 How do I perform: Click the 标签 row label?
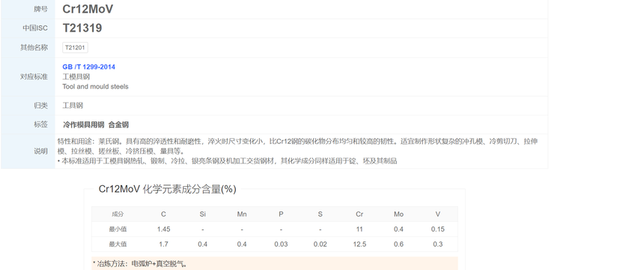[x=40, y=124]
